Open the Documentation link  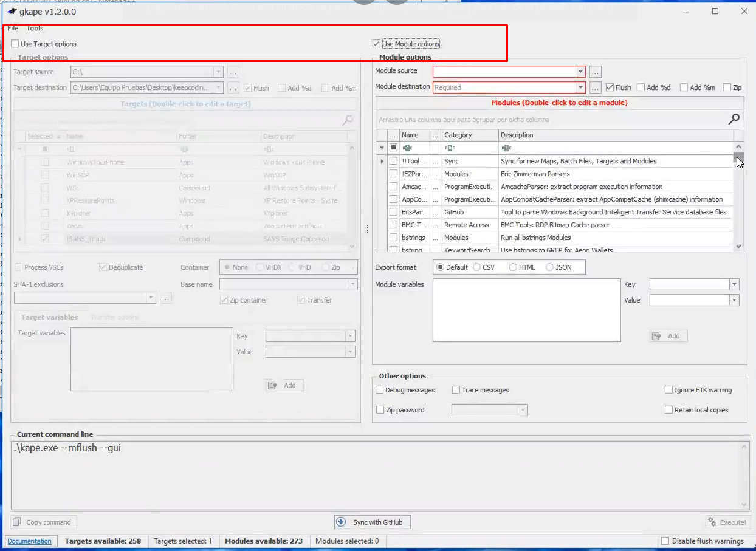click(30, 541)
